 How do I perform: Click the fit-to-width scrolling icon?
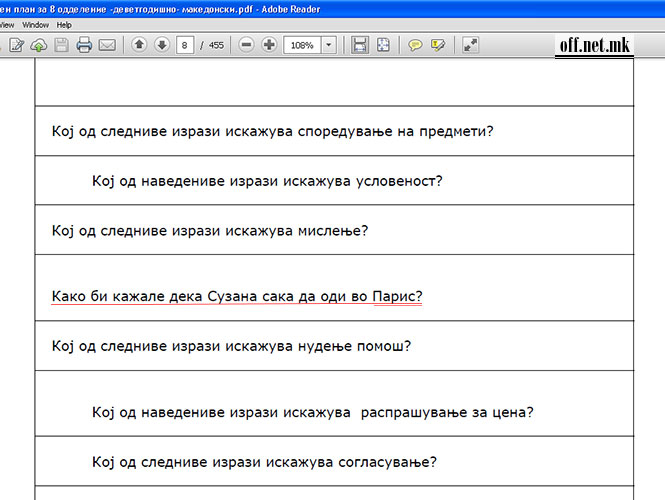point(360,45)
